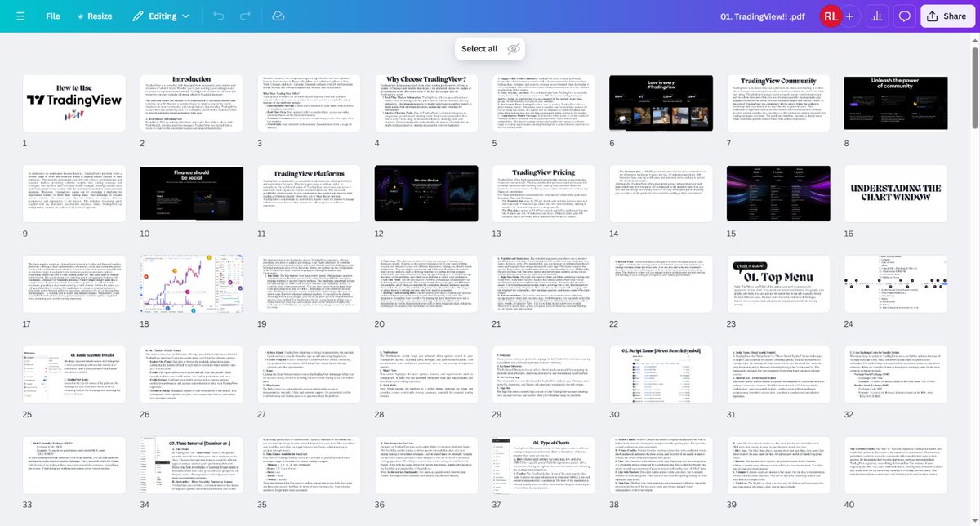Select page 20 thumbnail

[425, 284]
